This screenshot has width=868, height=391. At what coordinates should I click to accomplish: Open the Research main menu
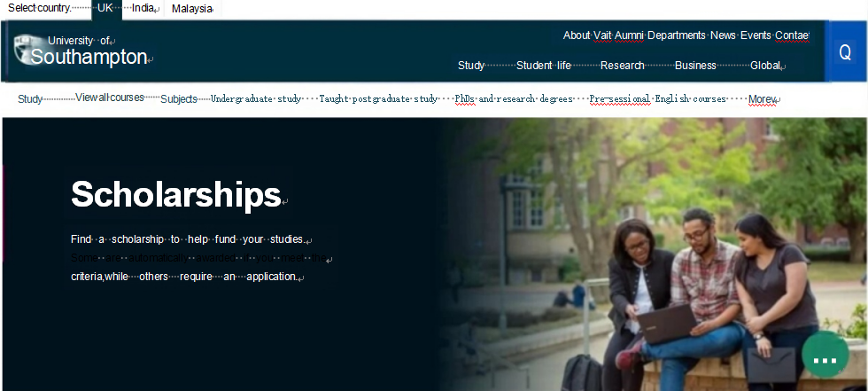tap(622, 66)
